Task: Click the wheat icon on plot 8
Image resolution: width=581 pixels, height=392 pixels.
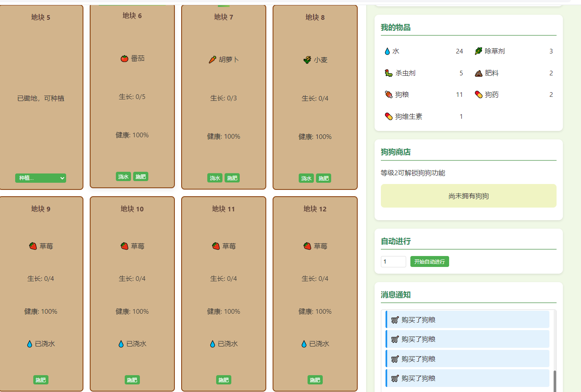Action: pos(308,60)
